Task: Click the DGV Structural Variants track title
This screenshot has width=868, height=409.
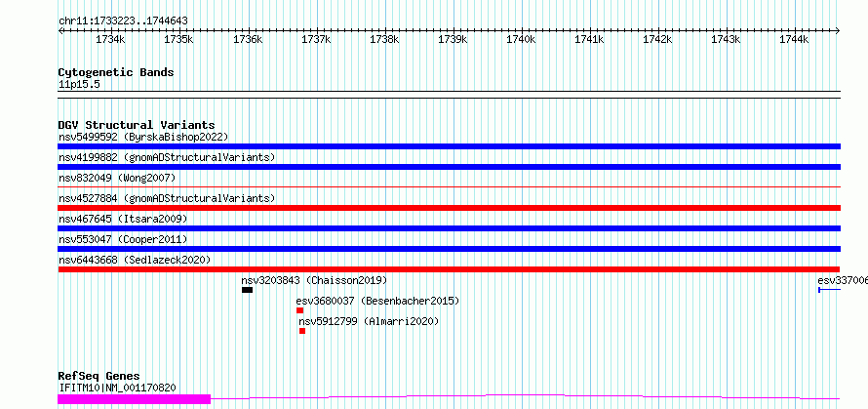Action: [x=137, y=125]
